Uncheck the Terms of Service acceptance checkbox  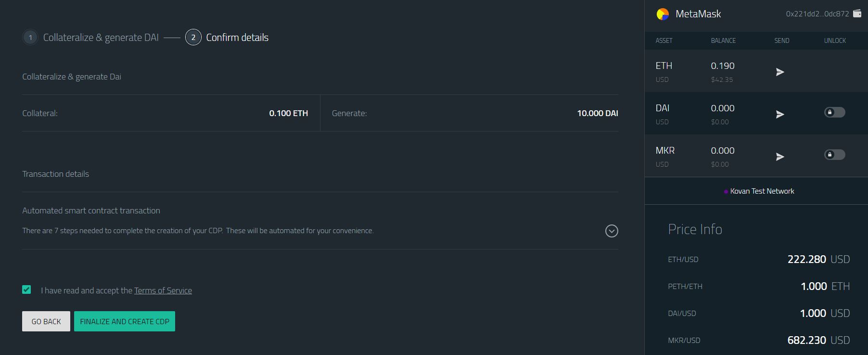[26, 289]
